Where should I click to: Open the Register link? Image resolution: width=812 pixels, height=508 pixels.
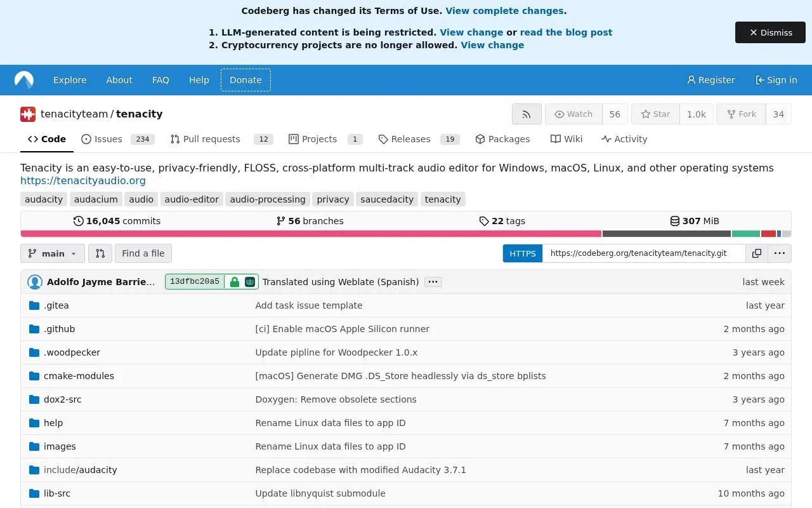(x=710, y=80)
